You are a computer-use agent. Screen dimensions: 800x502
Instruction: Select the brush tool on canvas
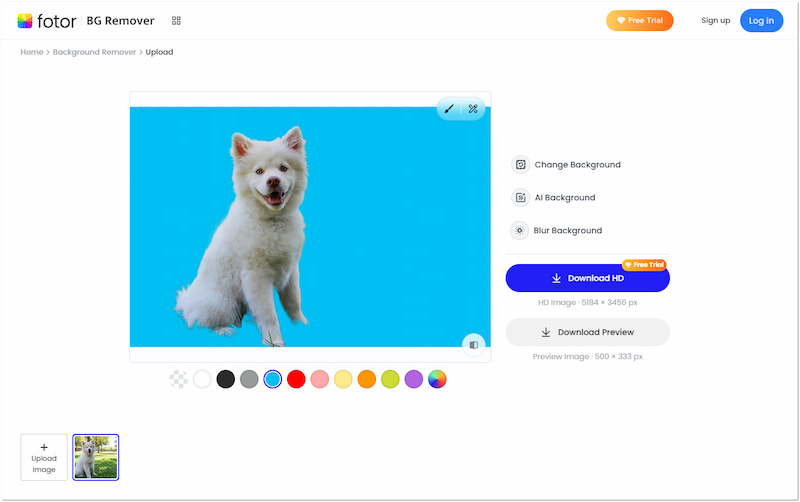449,109
